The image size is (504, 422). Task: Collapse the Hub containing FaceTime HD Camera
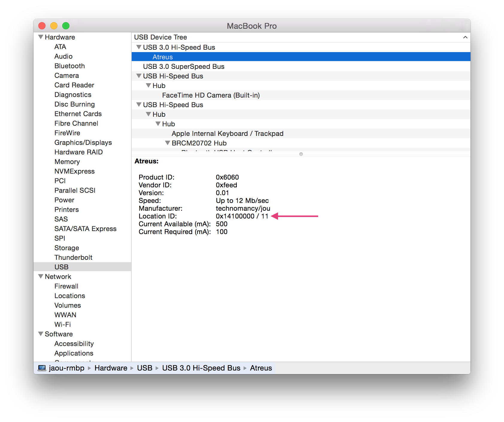pos(148,86)
